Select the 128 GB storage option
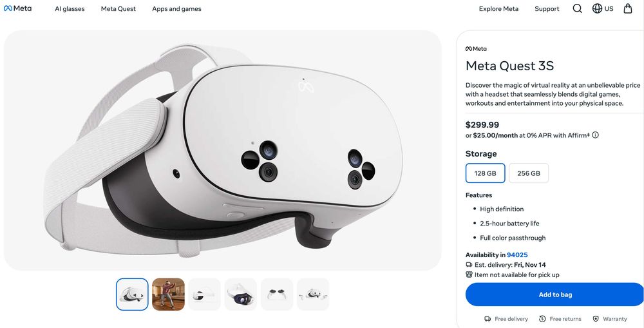 485,173
